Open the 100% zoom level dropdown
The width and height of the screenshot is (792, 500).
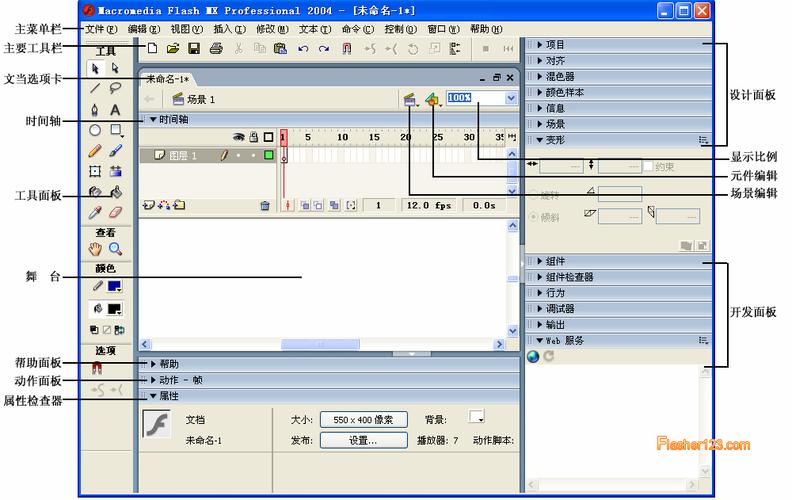point(511,99)
